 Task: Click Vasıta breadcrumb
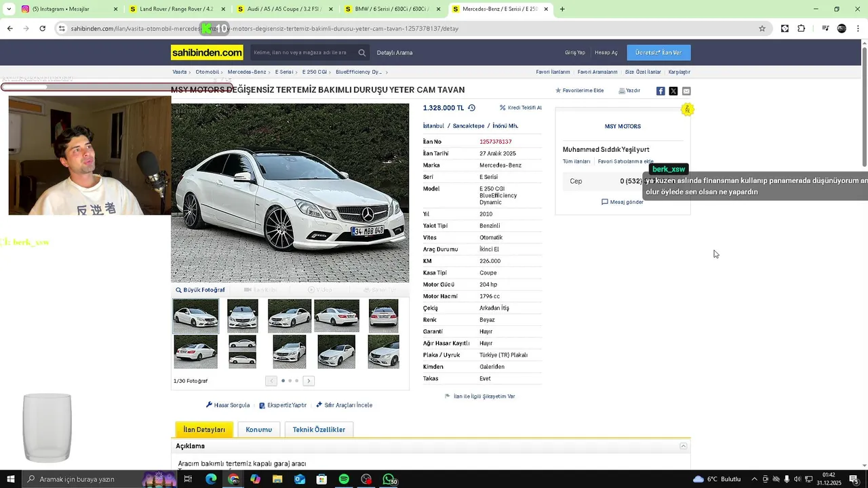[180, 72]
